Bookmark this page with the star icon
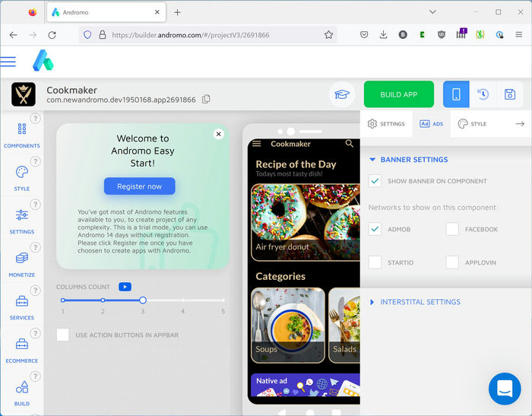The width and height of the screenshot is (532, 416). (x=328, y=35)
